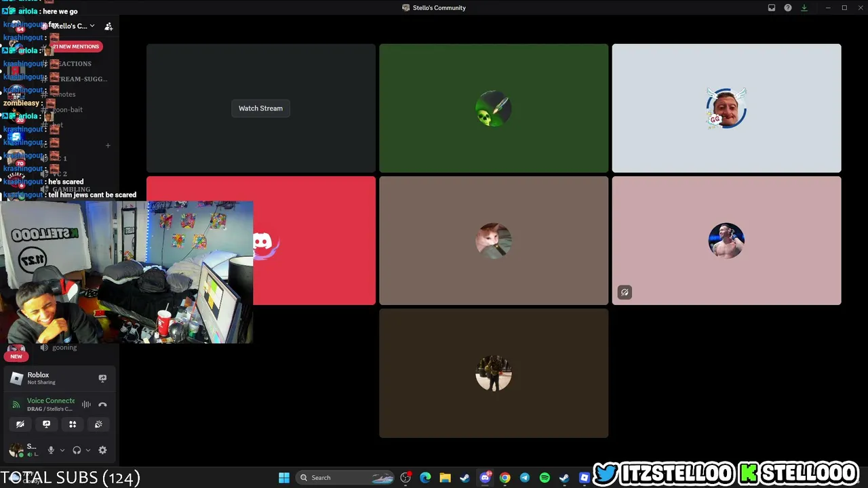Open the Activities launcher button
Viewport: 868px width, 488px height.
click(73, 424)
